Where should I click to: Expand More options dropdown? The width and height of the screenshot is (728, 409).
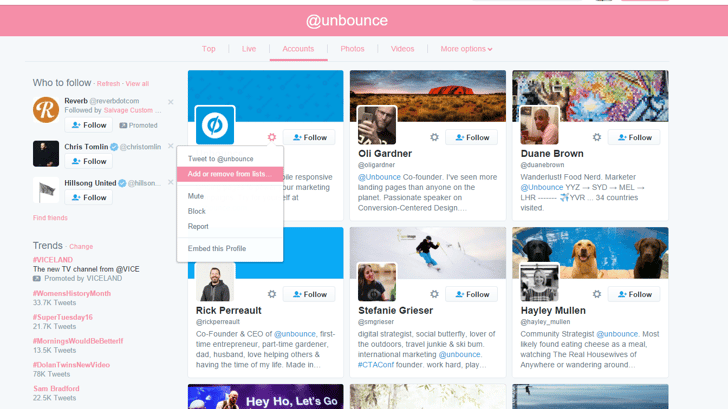pos(466,49)
